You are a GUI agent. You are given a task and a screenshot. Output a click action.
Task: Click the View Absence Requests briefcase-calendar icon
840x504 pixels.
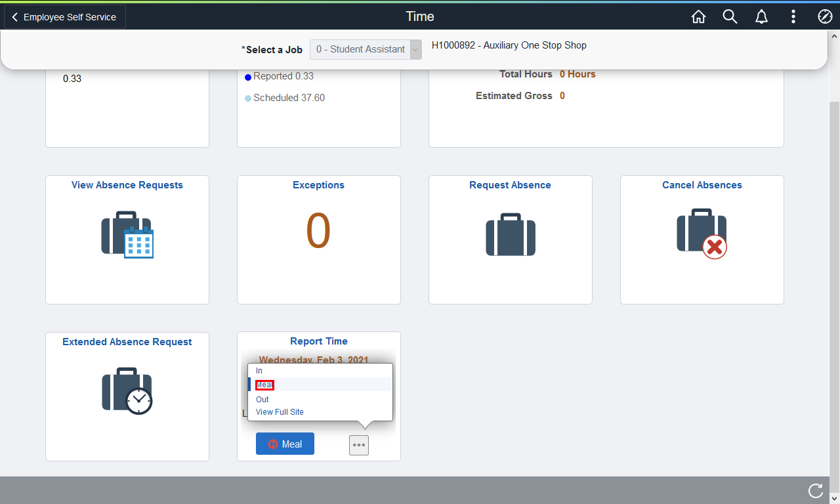(x=127, y=234)
